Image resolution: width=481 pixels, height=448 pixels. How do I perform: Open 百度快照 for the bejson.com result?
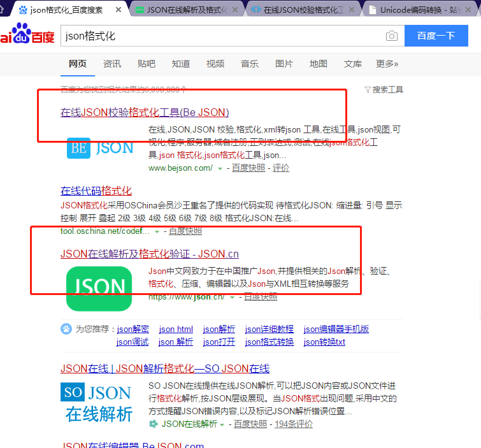248,168
